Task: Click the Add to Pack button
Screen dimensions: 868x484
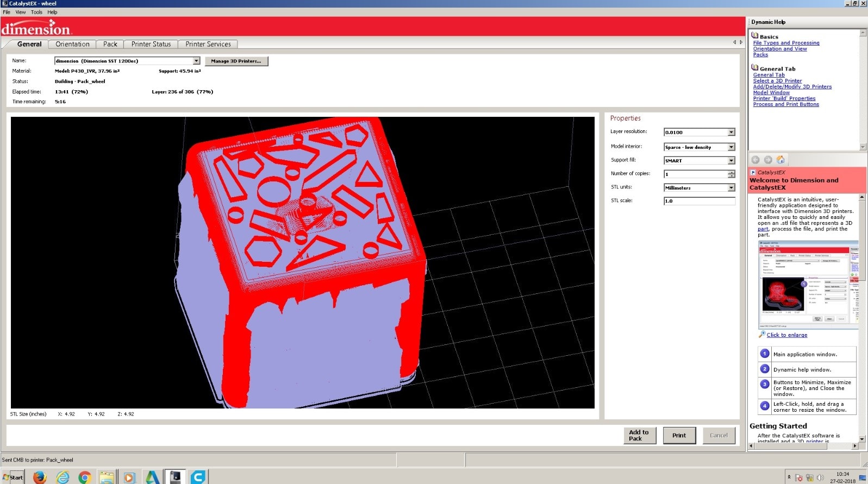Action: [x=639, y=435]
